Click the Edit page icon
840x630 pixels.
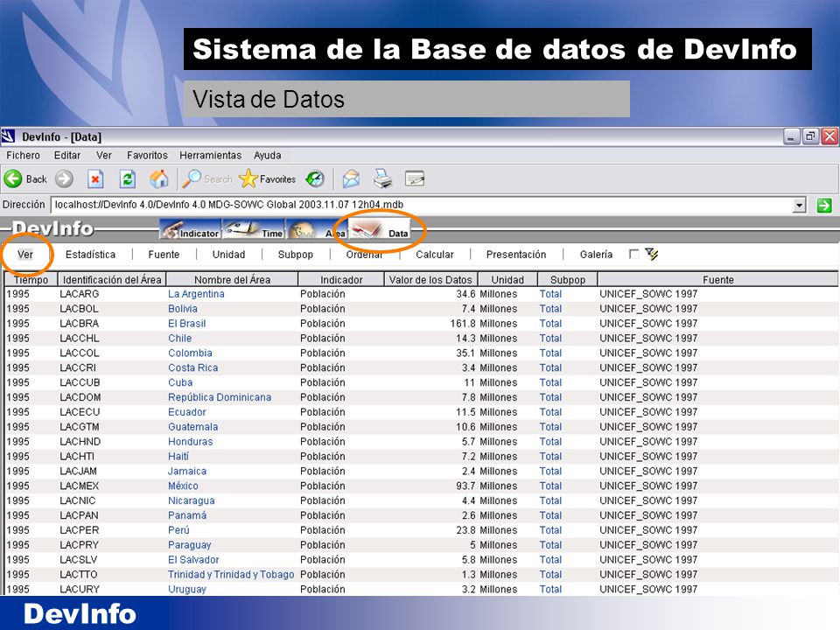click(415, 178)
